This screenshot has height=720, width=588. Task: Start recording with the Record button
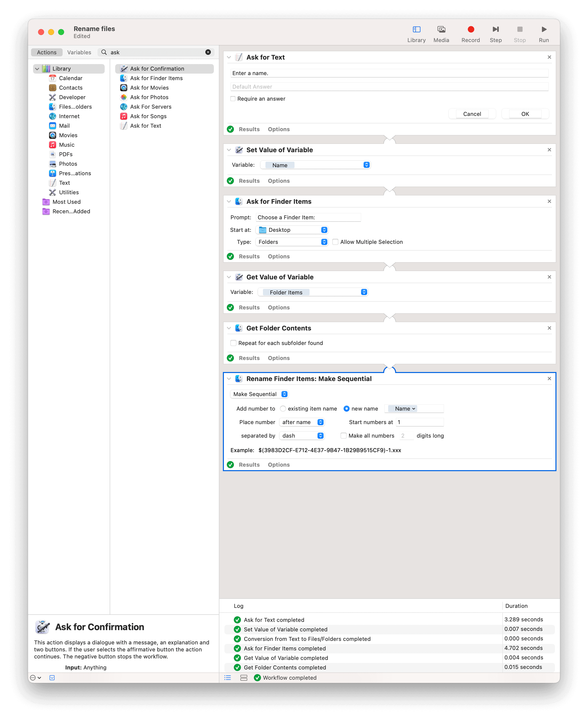(471, 34)
